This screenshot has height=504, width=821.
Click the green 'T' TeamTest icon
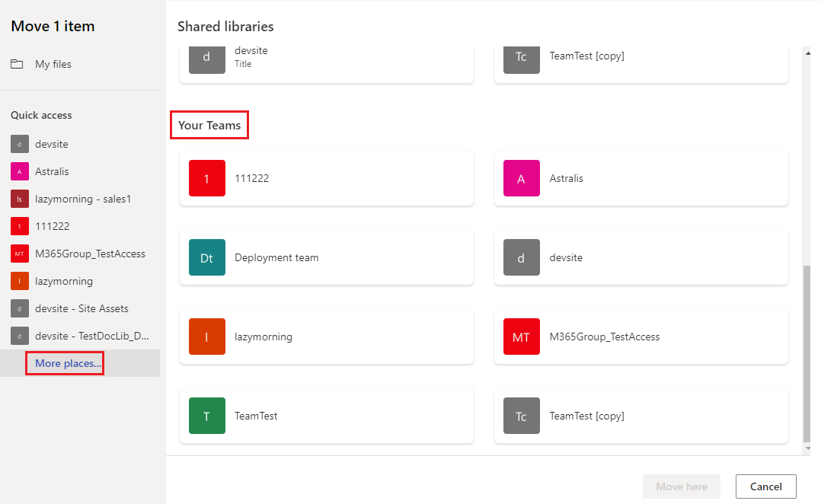pos(207,416)
